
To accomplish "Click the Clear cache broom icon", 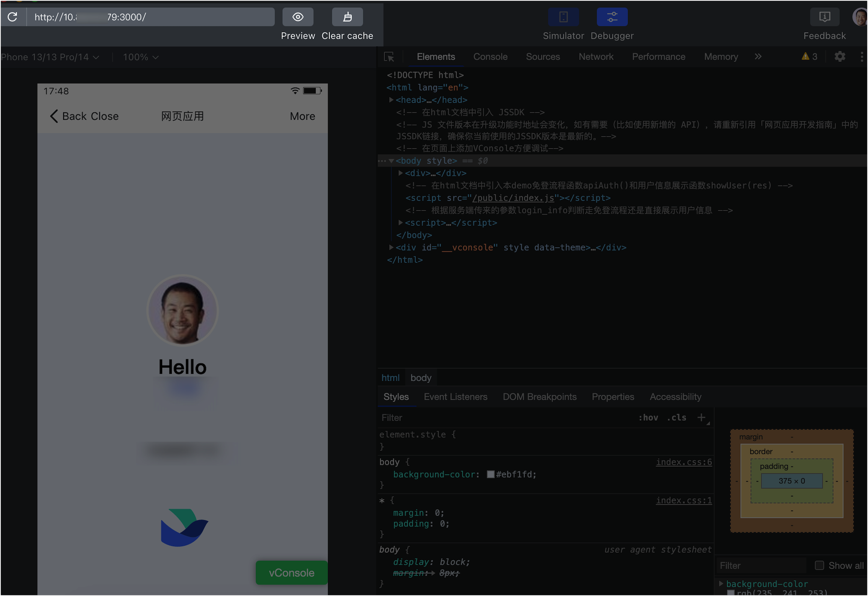I will point(347,17).
